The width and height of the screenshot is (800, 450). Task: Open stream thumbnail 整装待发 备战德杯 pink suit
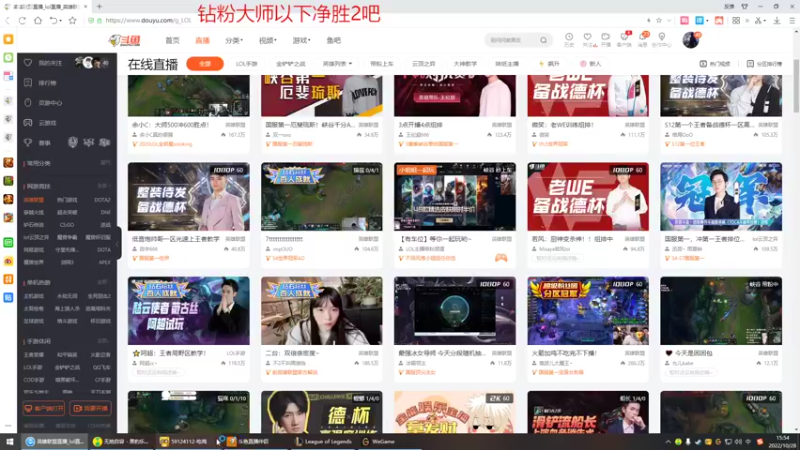[188, 196]
